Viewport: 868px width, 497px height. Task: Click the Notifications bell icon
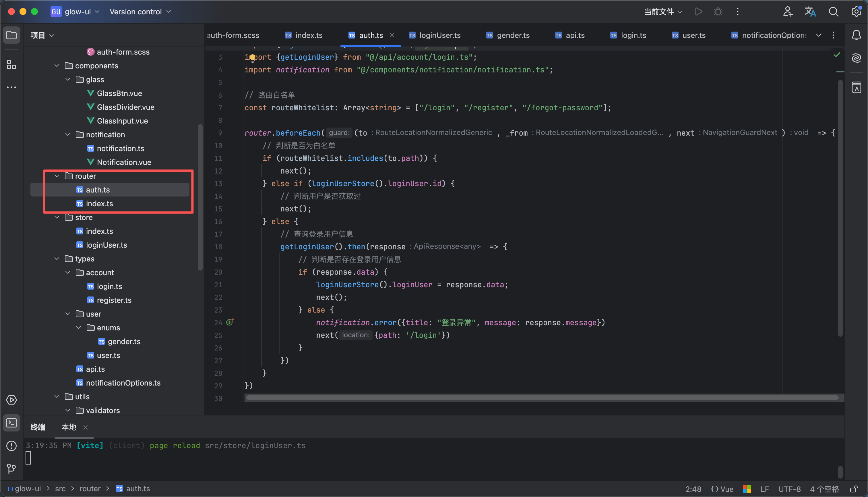pyautogui.click(x=856, y=35)
